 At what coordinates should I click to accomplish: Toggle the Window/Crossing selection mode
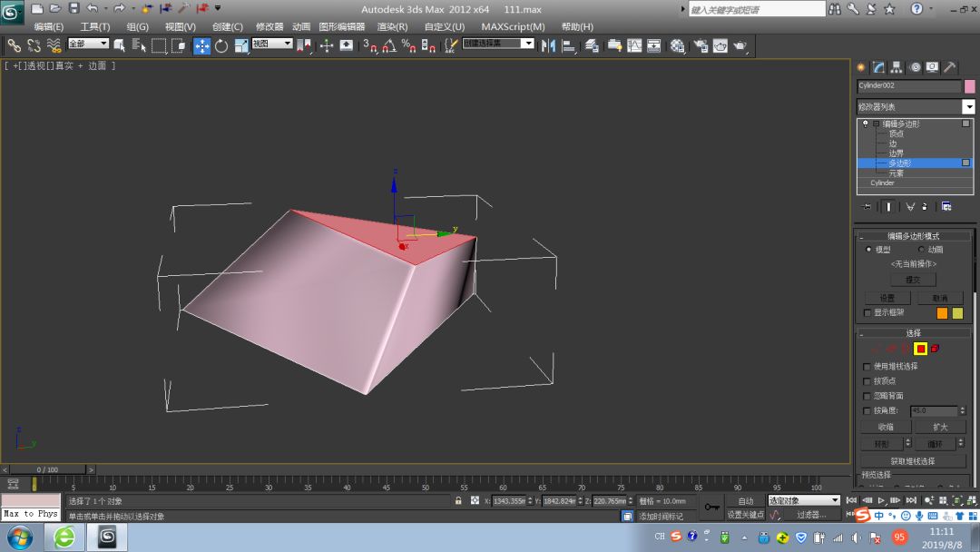[x=178, y=45]
